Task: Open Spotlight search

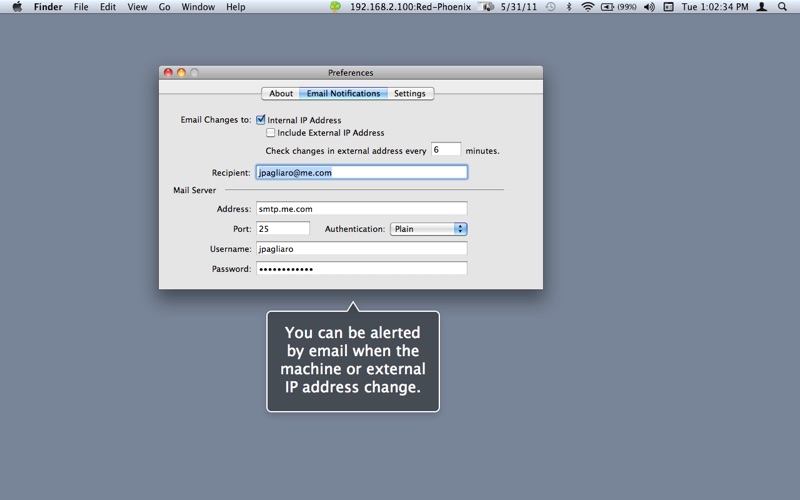Action: pos(782,7)
